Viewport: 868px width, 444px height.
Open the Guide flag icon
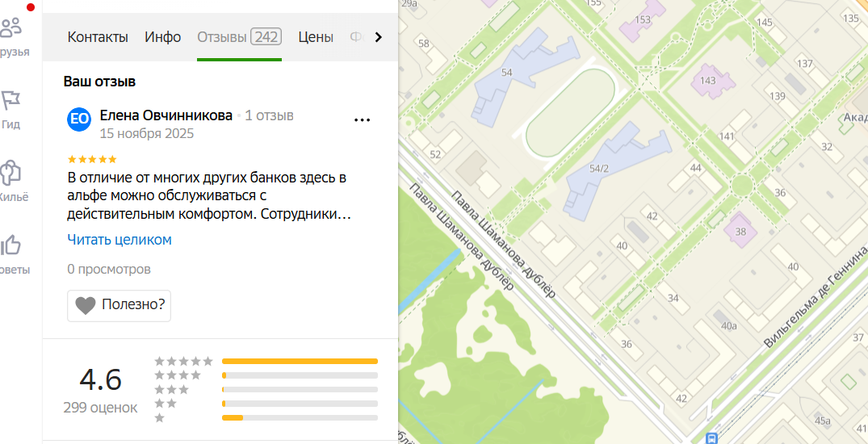(x=11, y=100)
